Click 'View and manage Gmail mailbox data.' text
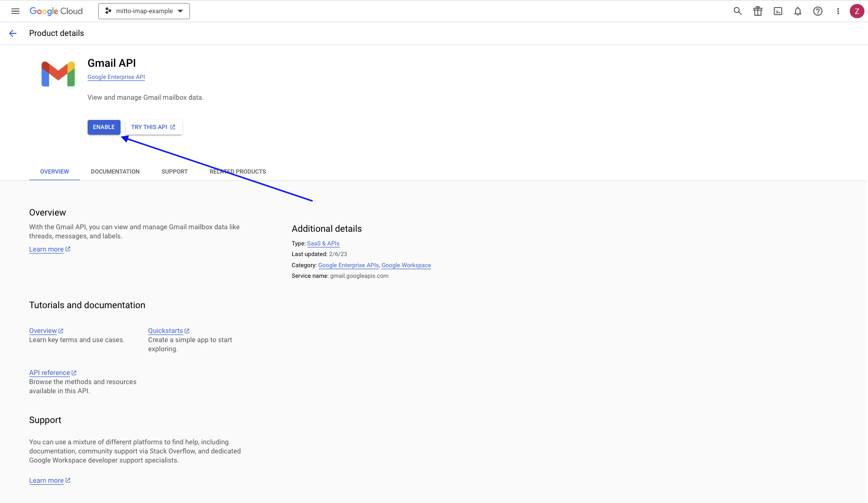Screen dimensions: 868x503 145,97
